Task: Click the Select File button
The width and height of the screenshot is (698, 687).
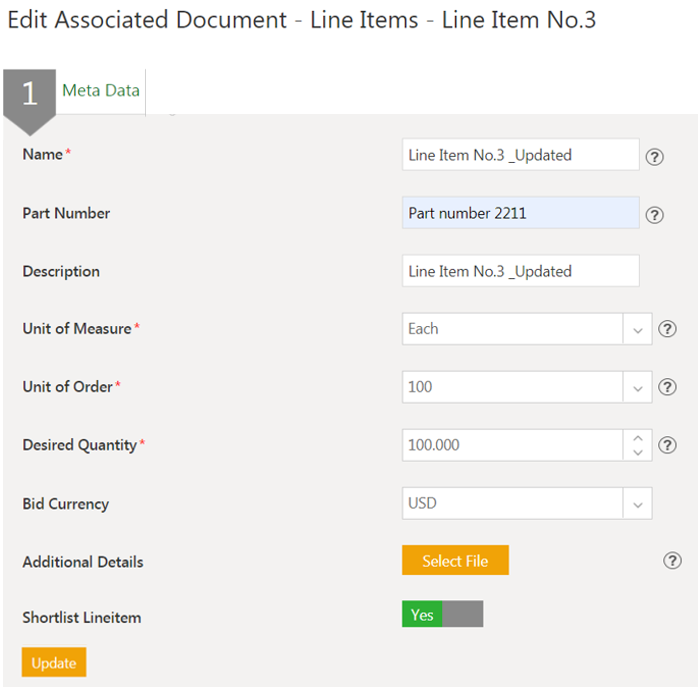Action: [455, 561]
